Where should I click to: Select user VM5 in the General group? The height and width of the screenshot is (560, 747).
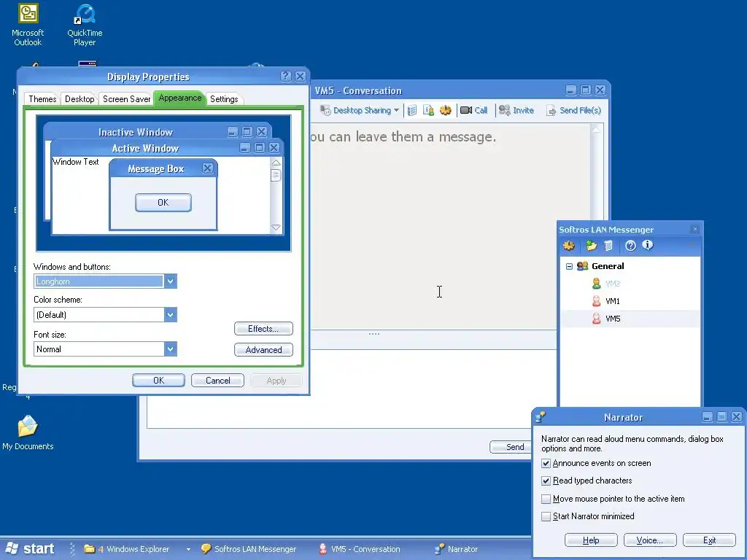point(613,319)
